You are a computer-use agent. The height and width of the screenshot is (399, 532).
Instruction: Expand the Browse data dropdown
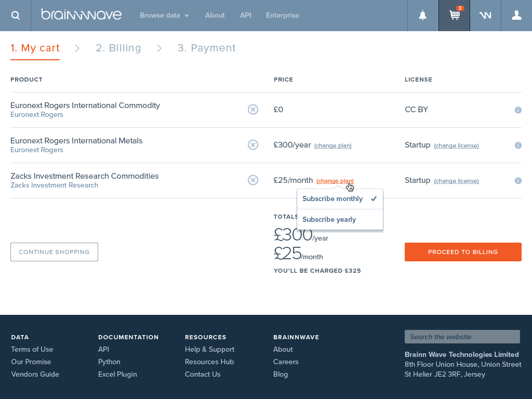pos(164,15)
